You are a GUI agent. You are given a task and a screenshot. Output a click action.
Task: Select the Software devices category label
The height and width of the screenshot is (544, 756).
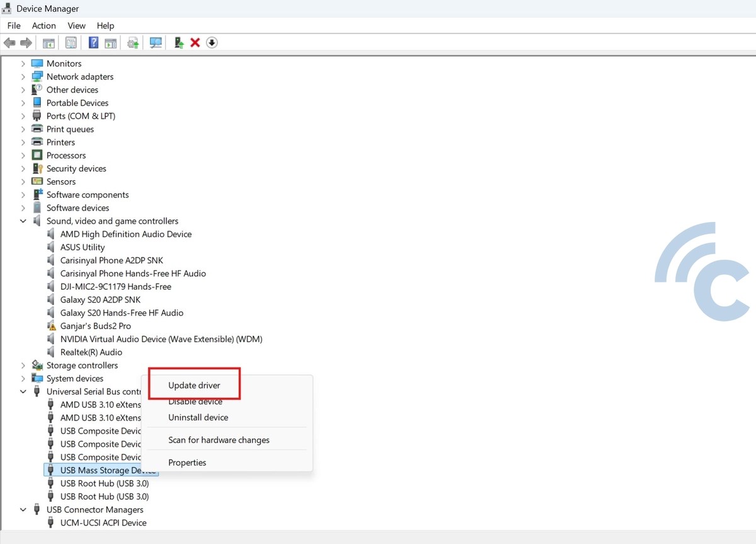[x=77, y=208]
